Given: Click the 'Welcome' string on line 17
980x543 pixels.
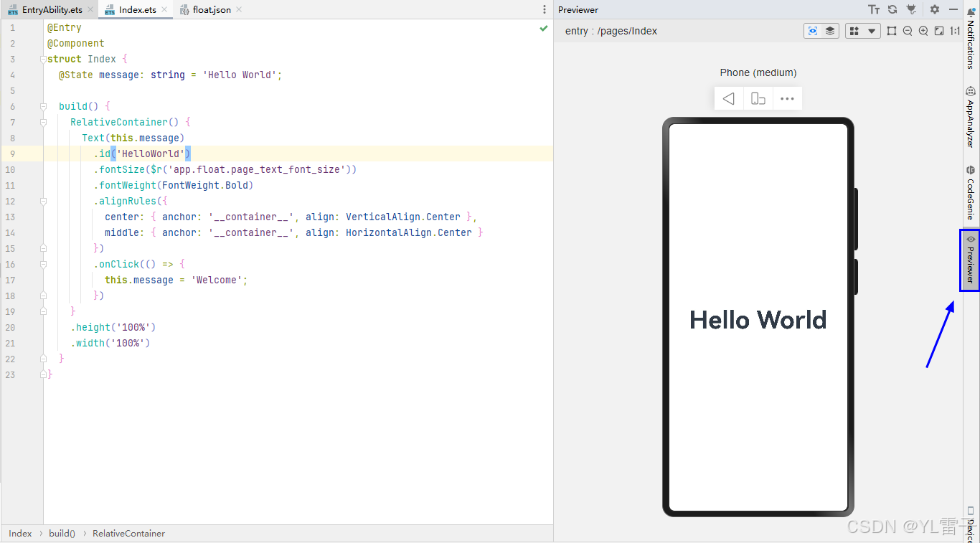Looking at the screenshot, I should (x=217, y=280).
